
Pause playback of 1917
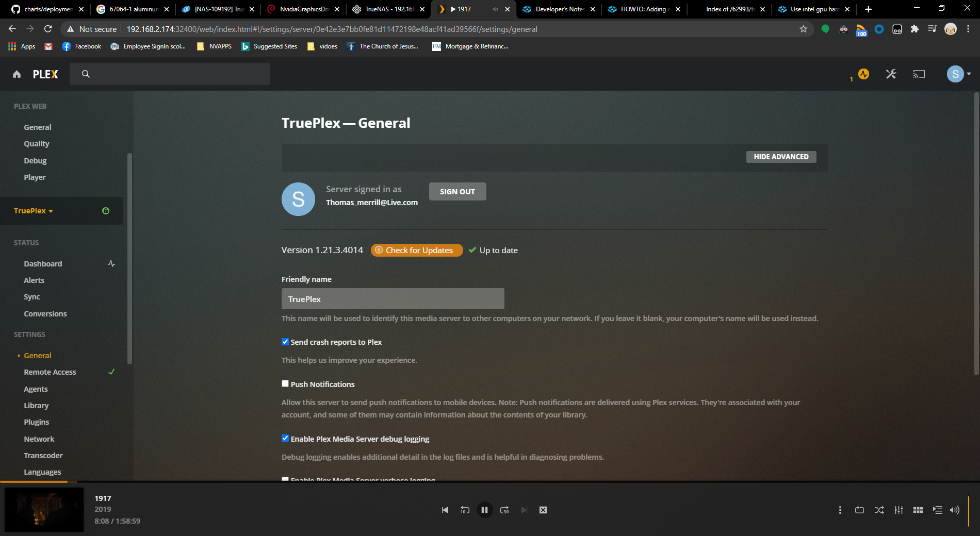[x=484, y=510]
